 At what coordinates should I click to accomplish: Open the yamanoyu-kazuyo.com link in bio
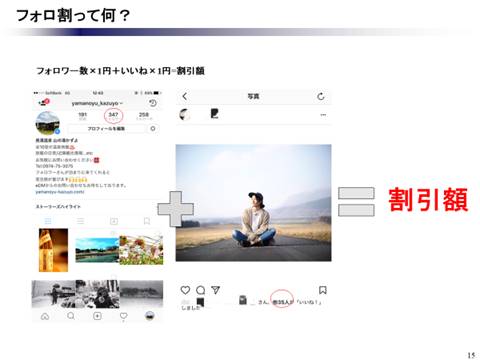tap(60, 192)
